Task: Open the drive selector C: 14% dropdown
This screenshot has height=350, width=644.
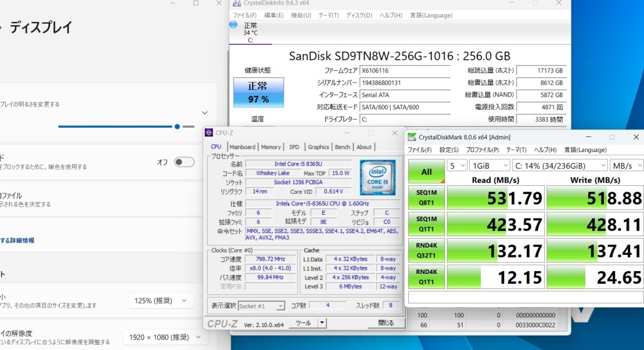Action: [x=560, y=166]
